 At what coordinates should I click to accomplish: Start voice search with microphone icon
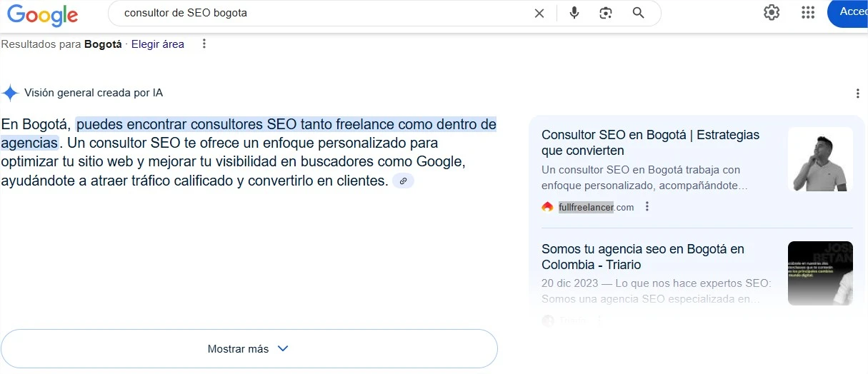(574, 13)
